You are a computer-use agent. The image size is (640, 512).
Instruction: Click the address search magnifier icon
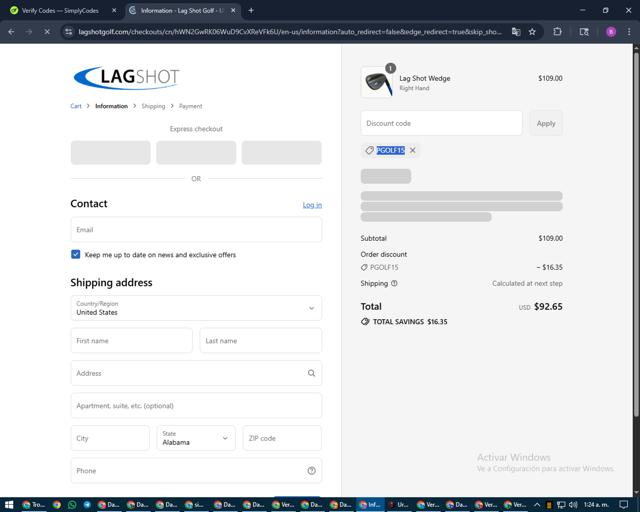(311, 373)
